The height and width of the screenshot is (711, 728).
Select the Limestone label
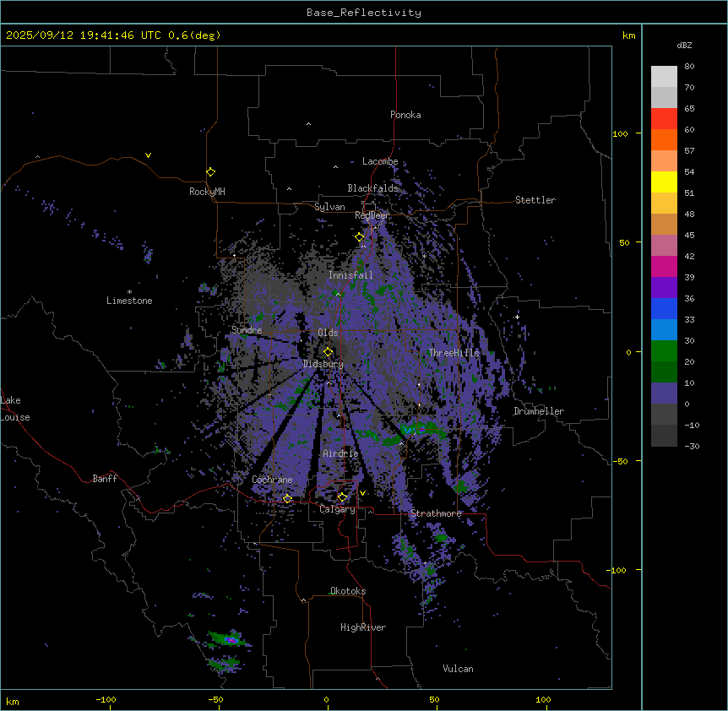pos(129,301)
